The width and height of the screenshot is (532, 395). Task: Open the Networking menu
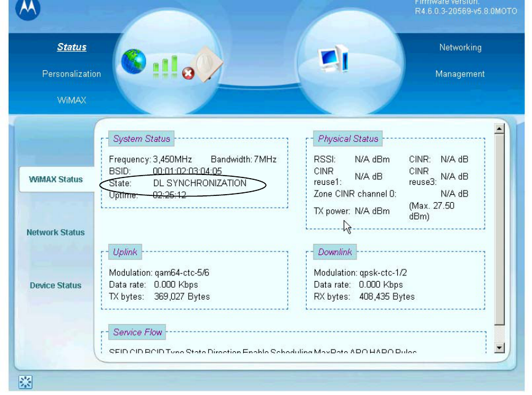coord(461,47)
